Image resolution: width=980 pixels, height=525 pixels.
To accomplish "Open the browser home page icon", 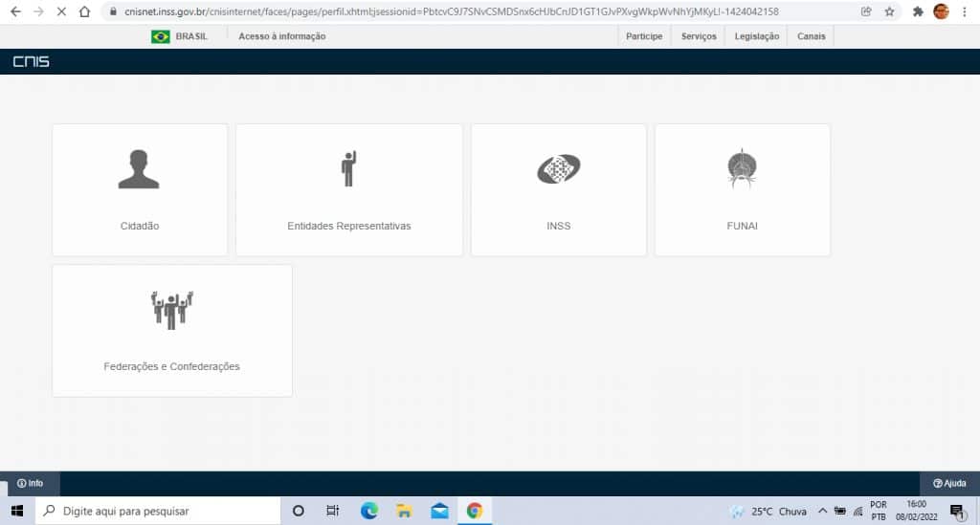I will [x=84, y=11].
